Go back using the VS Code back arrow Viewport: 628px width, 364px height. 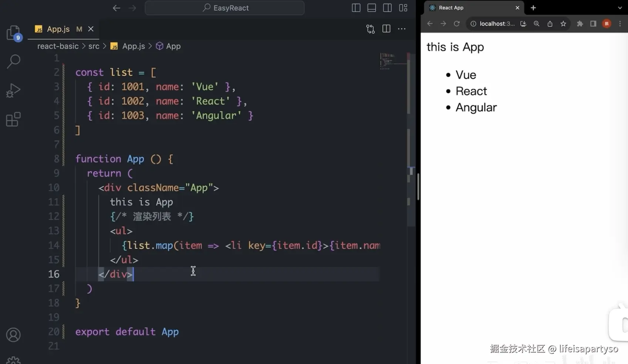click(x=117, y=8)
